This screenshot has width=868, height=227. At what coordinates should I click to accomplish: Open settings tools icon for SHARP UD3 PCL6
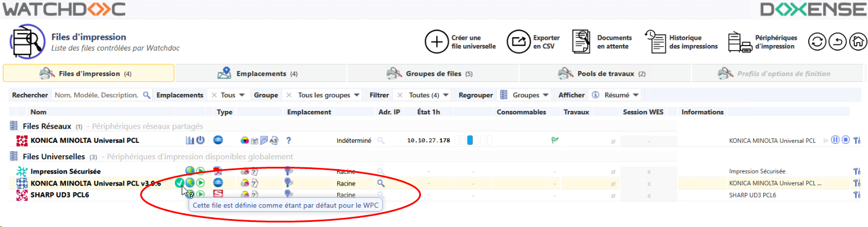(x=857, y=195)
